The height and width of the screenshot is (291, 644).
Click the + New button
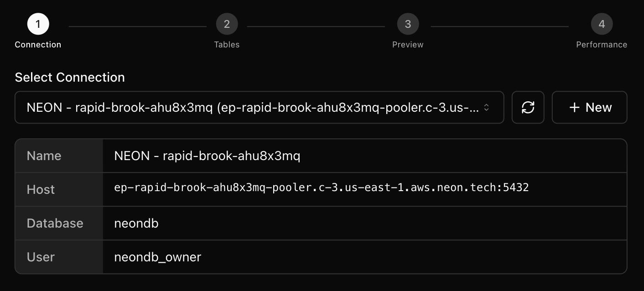(589, 107)
